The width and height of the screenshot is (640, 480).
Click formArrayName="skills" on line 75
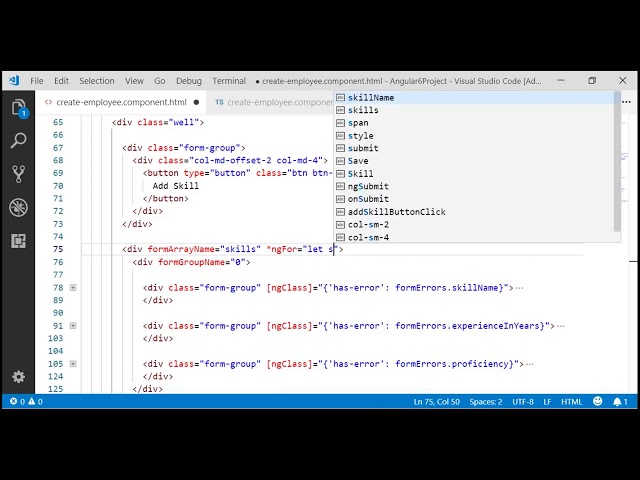tap(204, 249)
